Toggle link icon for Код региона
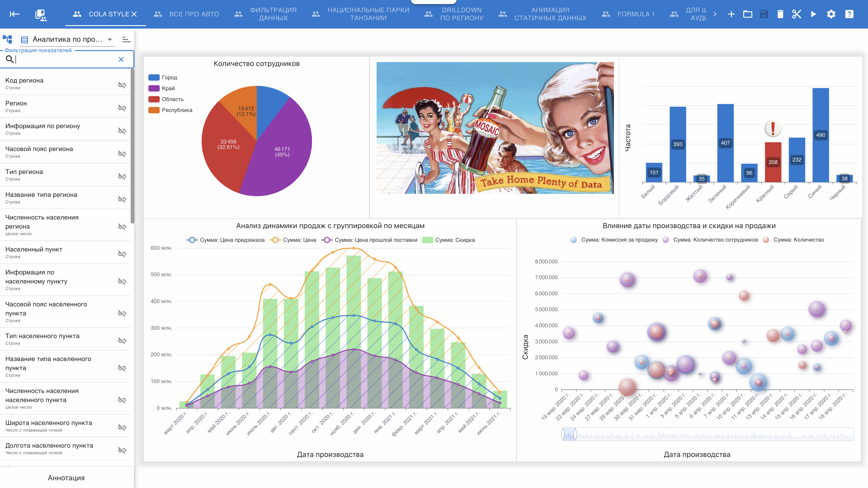Image resolution: width=868 pixels, height=488 pixels. 122,85
